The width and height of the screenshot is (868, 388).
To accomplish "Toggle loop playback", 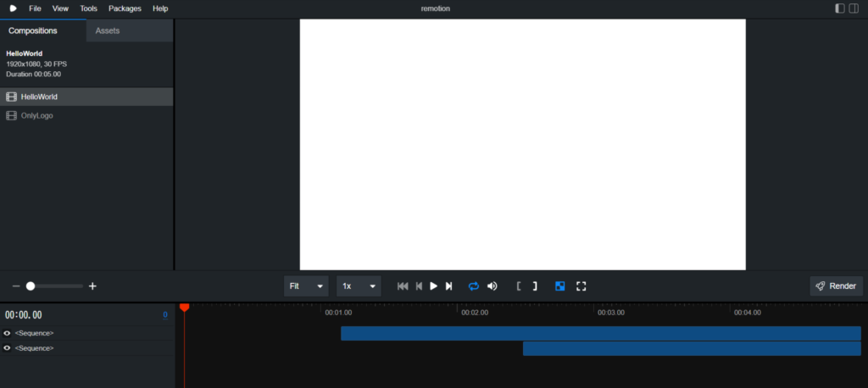I will (474, 286).
